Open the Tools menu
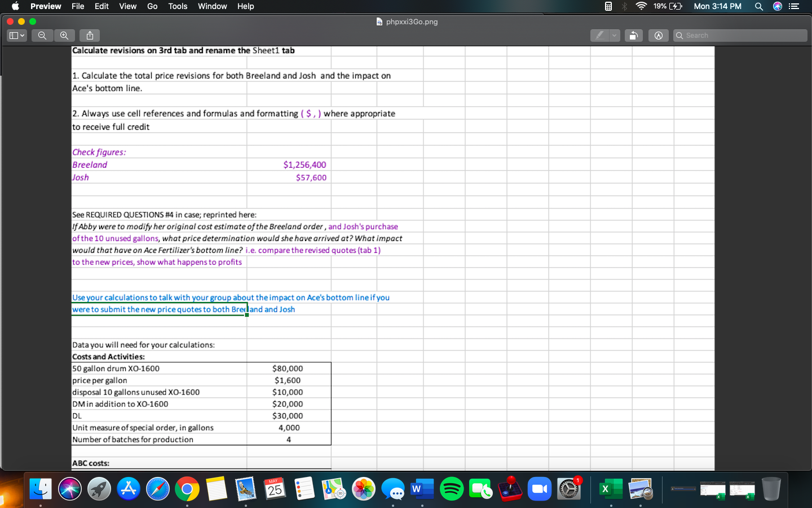812x508 pixels. (178, 6)
